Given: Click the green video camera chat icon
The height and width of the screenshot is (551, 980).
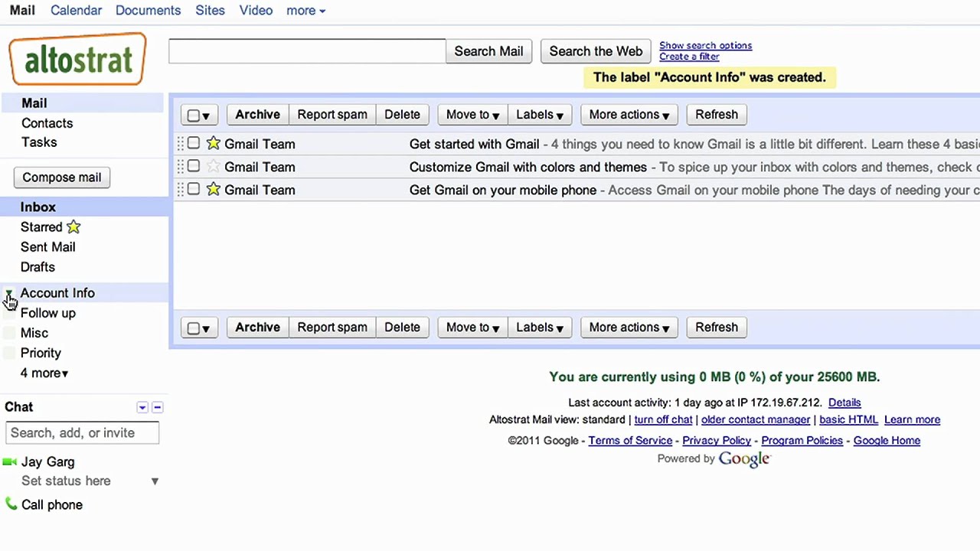Looking at the screenshot, I should [10, 461].
